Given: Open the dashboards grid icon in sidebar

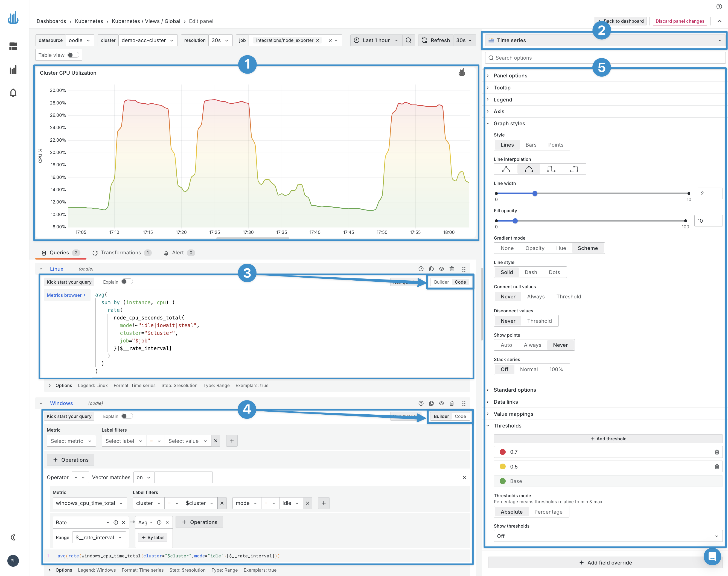Looking at the screenshot, I should [x=13, y=46].
